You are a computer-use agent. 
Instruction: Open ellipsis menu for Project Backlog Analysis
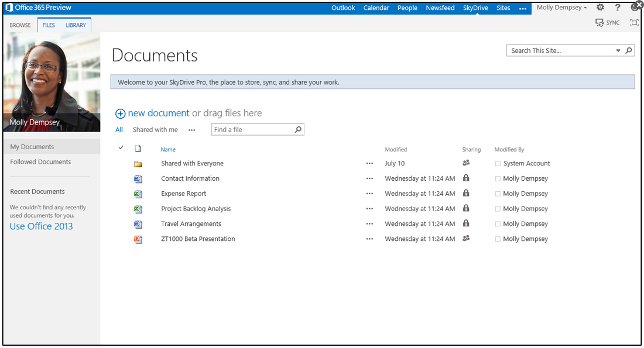(x=369, y=209)
